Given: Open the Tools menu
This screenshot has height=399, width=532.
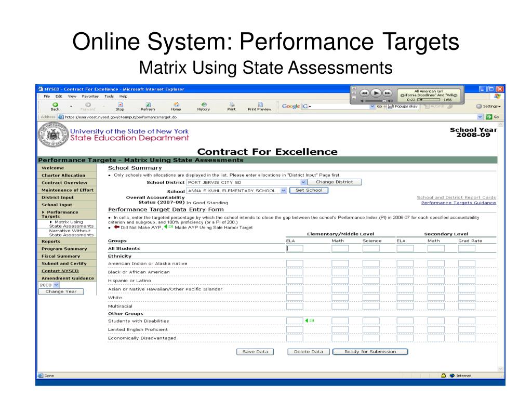Looking at the screenshot, I should point(109,96).
